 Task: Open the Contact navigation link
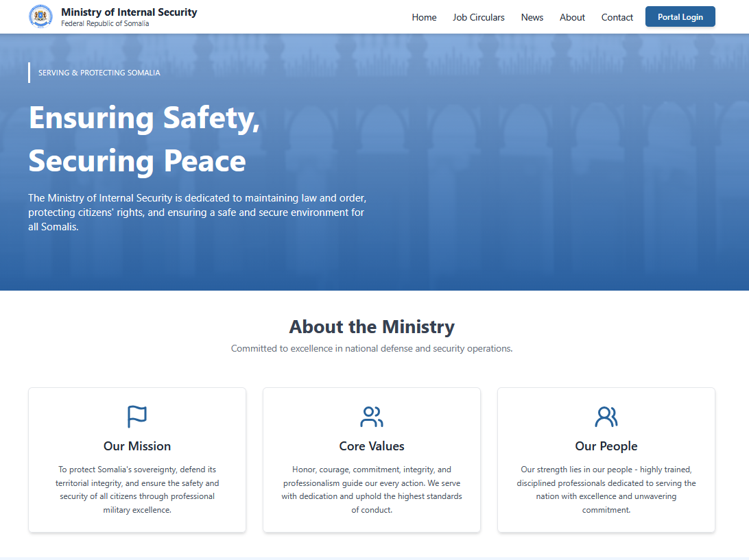617,17
